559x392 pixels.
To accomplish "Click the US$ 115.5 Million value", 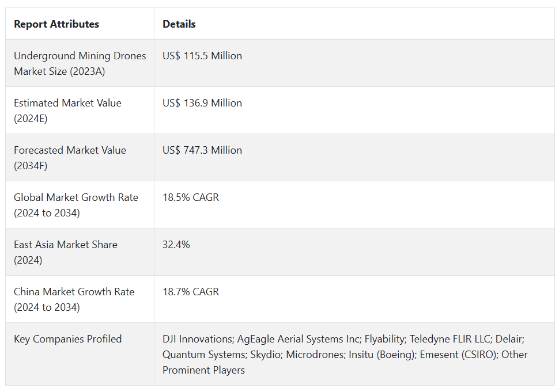I will coord(202,56).
